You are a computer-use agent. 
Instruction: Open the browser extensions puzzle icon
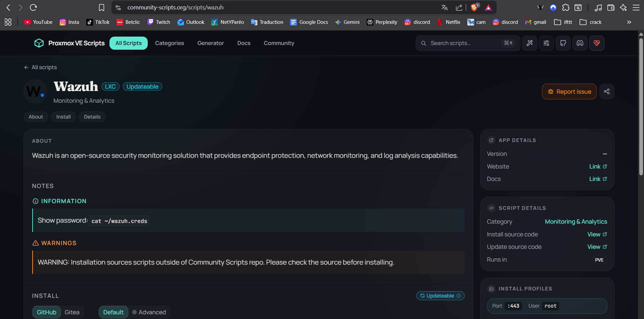tap(566, 7)
